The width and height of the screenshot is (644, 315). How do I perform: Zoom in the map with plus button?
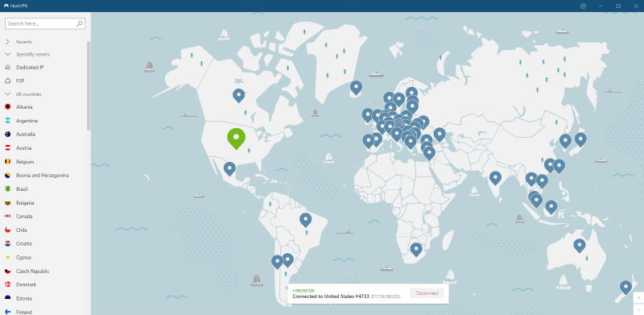639,297
